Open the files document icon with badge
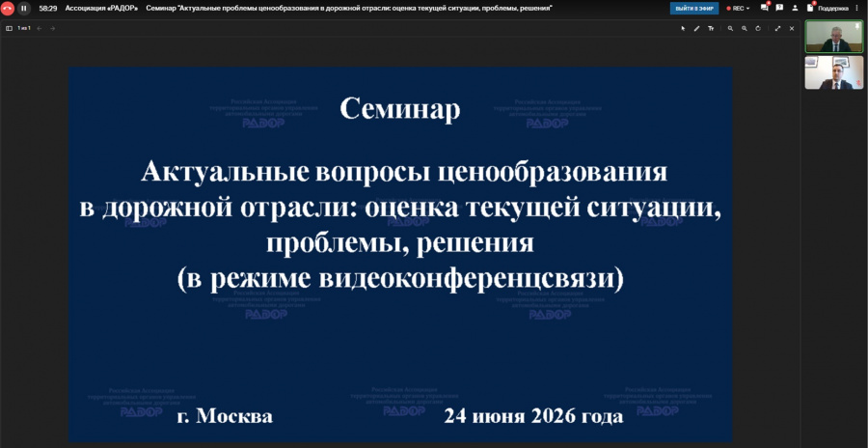The image size is (868, 448). (x=810, y=8)
